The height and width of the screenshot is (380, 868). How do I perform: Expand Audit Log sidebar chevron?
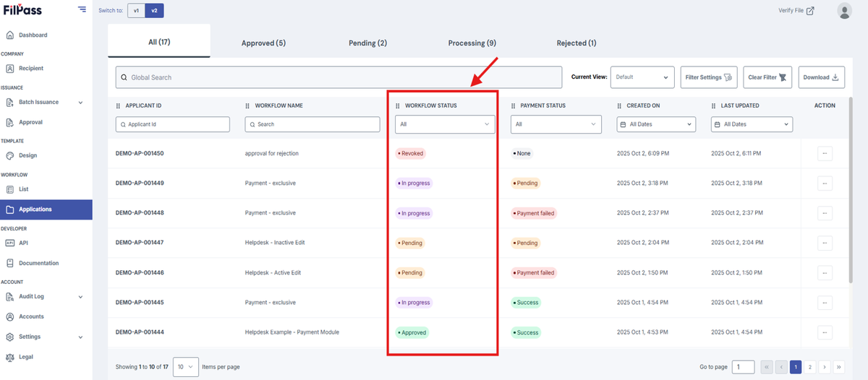80,297
